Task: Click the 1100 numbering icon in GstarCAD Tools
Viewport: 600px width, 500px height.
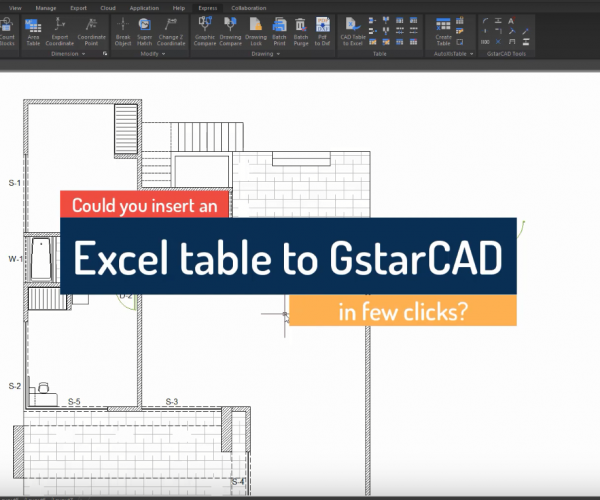Action: [485, 42]
